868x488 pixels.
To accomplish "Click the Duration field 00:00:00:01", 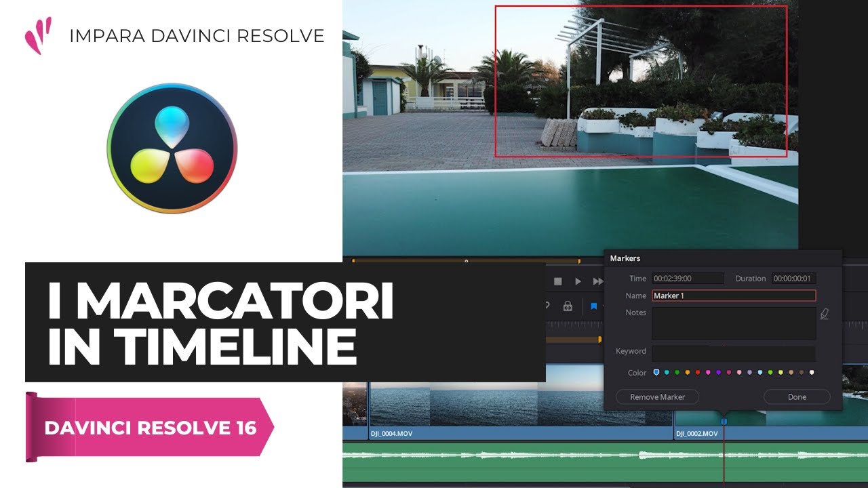I will pyautogui.click(x=794, y=279).
